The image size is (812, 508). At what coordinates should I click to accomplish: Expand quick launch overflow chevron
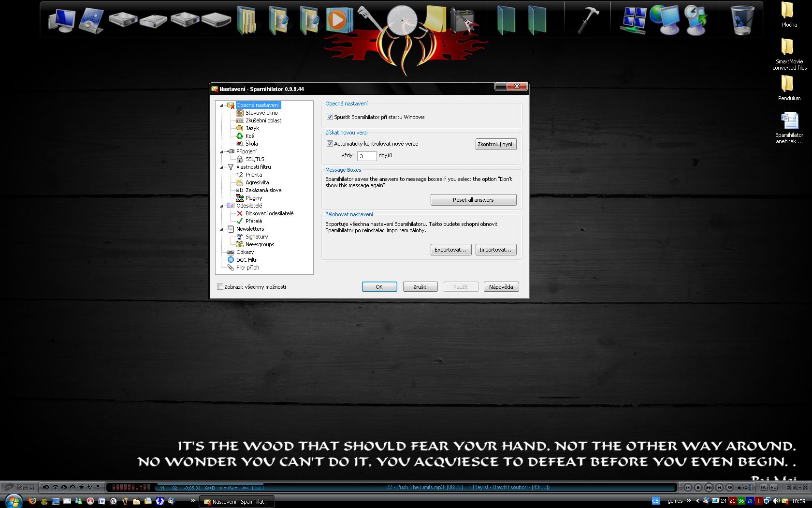click(193, 501)
